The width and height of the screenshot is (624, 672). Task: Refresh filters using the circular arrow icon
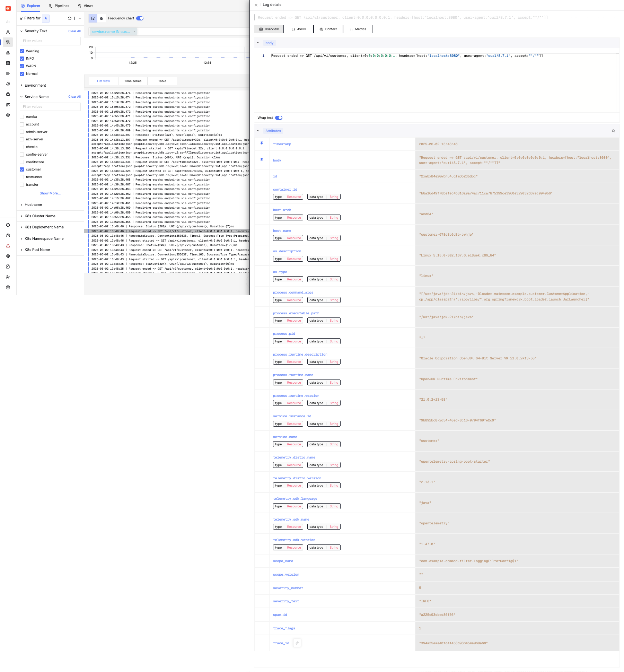tap(69, 18)
